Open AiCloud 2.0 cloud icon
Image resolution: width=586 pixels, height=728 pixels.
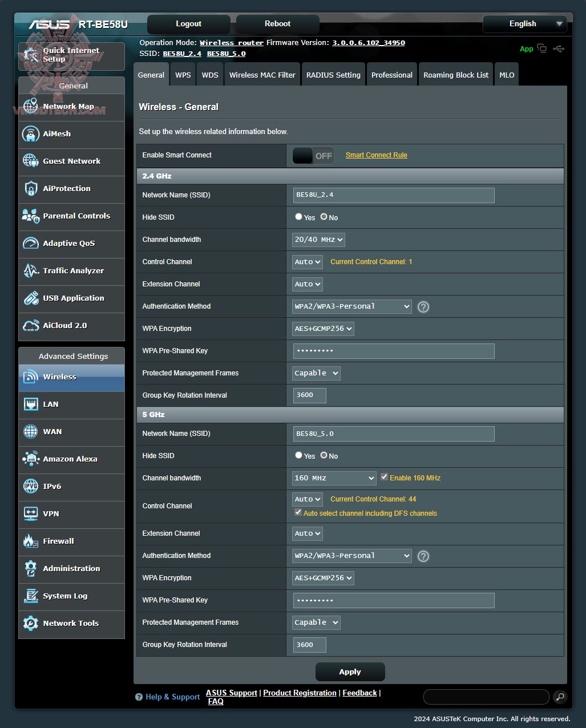pyautogui.click(x=31, y=326)
